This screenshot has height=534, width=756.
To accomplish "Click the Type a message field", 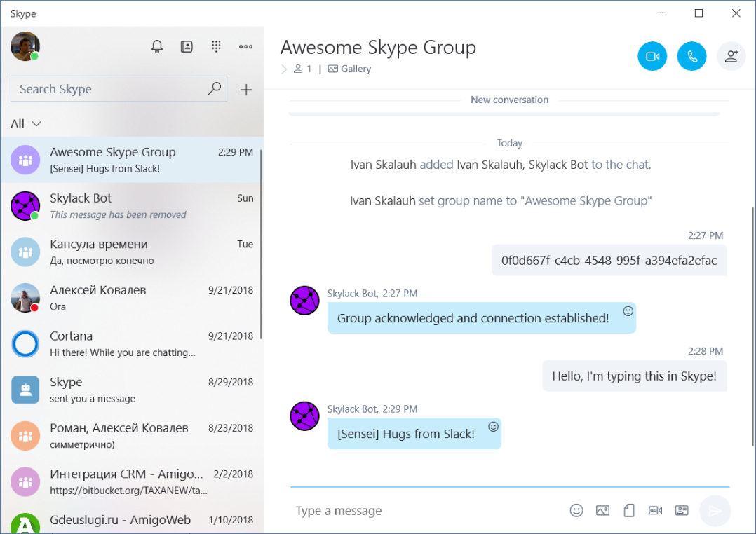I will point(429,510).
